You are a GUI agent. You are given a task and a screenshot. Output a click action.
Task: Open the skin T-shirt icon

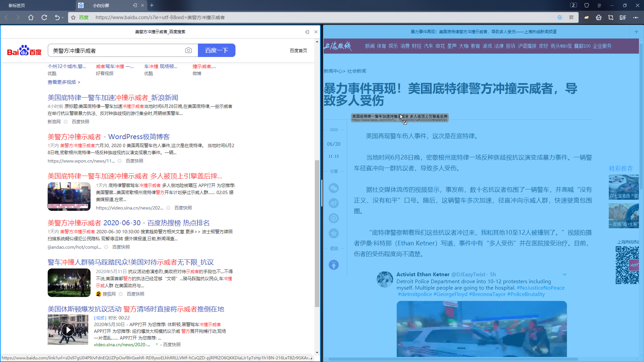pyautogui.click(x=587, y=5)
